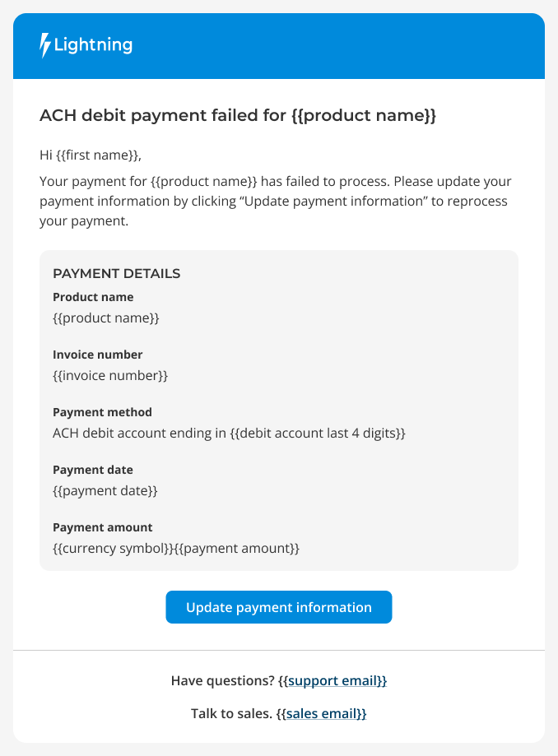Click the currency symbol and payment amount value
Screen dimensions: 558x756
click(x=176, y=548)
